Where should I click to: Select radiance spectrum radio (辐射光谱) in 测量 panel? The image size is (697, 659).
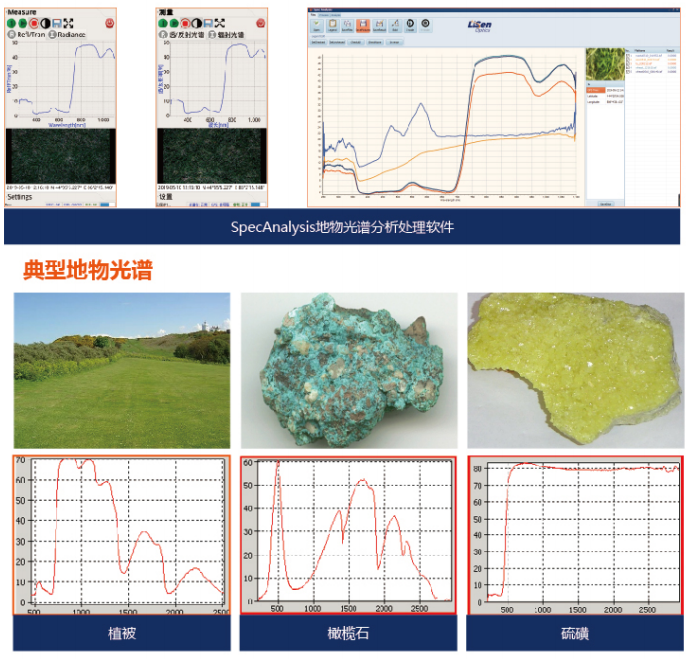(227, 35)
